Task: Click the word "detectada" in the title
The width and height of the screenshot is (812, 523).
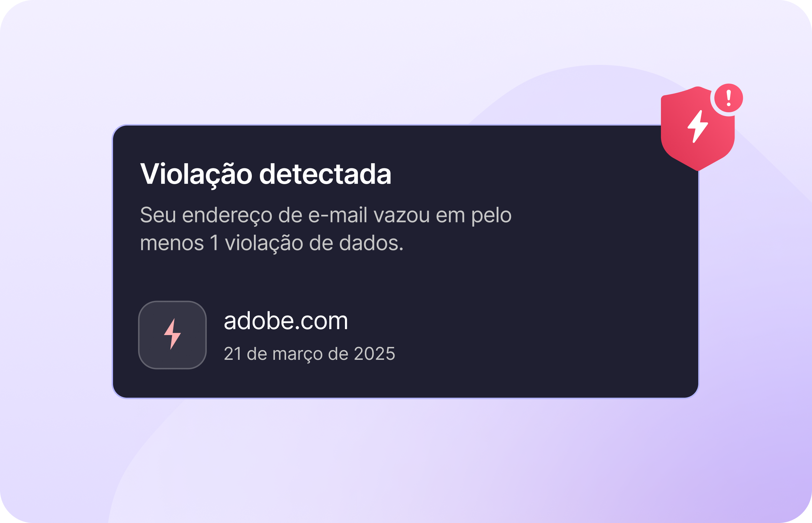Action: tap(325, 174)
